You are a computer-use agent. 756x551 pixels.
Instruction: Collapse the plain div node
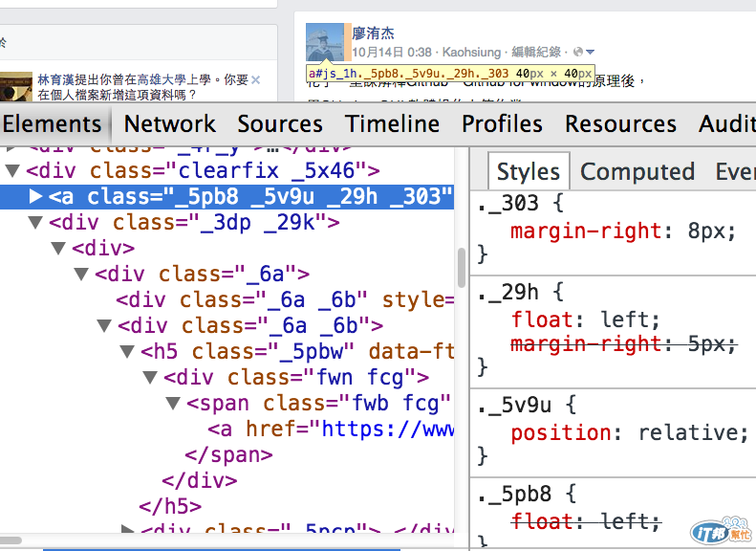coord(58,249)
